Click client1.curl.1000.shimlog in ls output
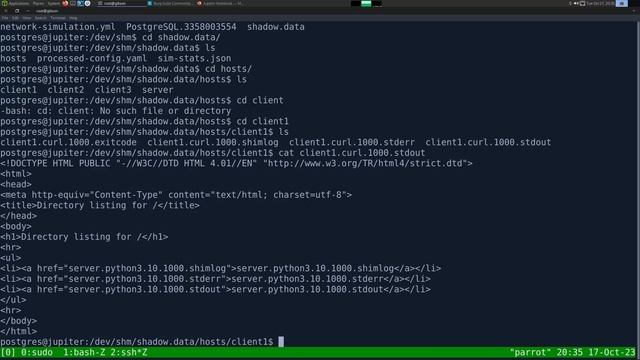 click(213, 142)
